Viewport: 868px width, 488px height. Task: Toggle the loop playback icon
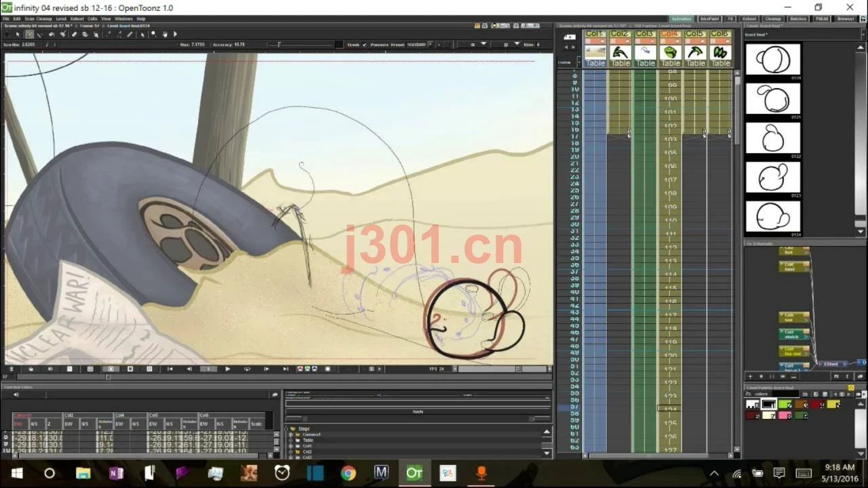pyautogui.click(x=247, y=369)
